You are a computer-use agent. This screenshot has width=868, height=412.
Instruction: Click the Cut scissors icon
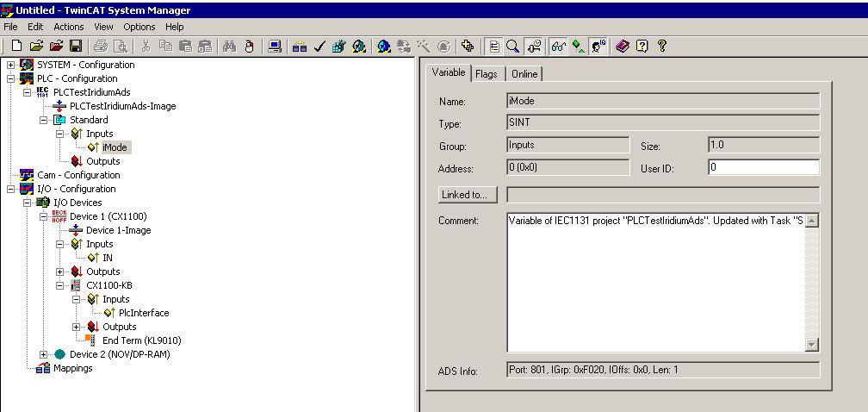146,47
